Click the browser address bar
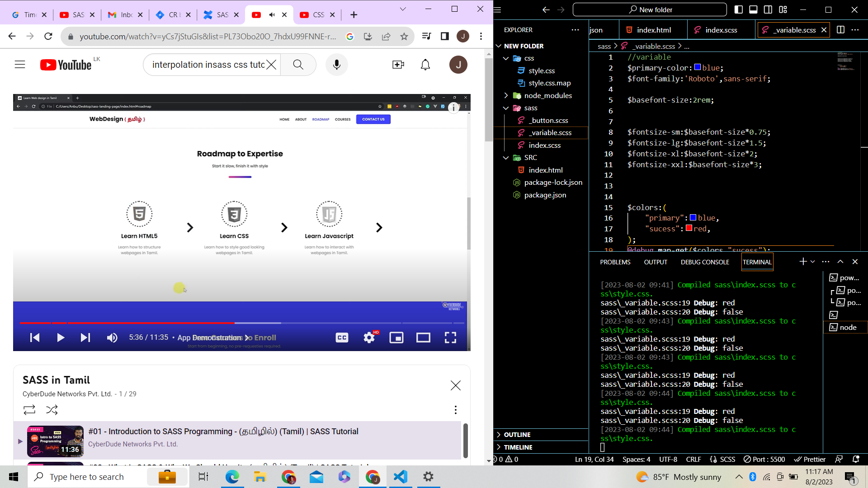 208,36
